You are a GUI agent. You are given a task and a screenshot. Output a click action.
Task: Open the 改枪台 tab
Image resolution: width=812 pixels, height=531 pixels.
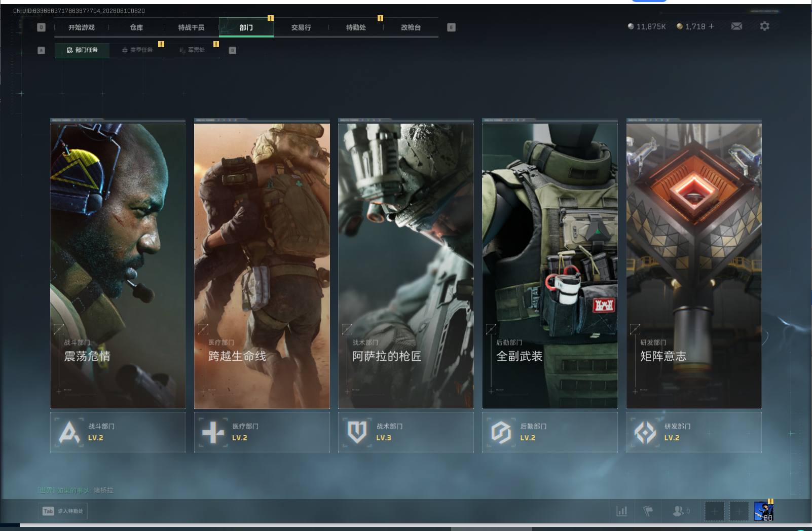[x=411, y=27]
